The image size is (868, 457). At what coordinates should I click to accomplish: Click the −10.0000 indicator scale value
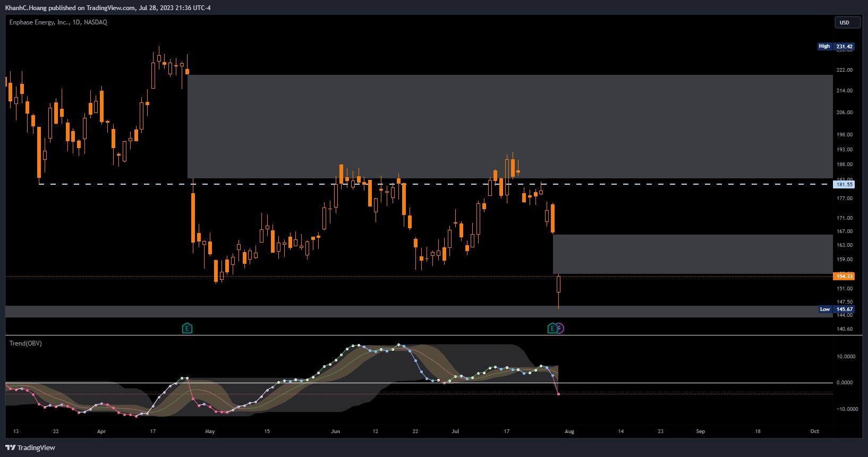tap(847, 409)
